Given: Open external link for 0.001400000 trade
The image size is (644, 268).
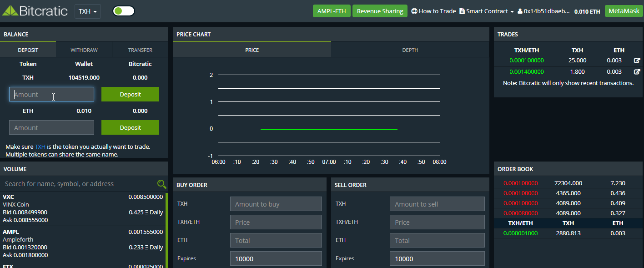Looking at the screenshot, I should pos(637,71).
